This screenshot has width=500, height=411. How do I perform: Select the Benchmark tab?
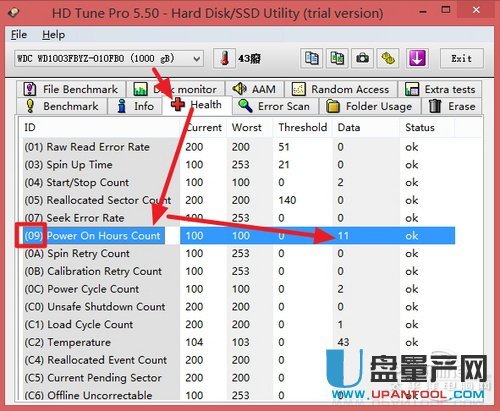pyautogui.click(x=62, y=106)
